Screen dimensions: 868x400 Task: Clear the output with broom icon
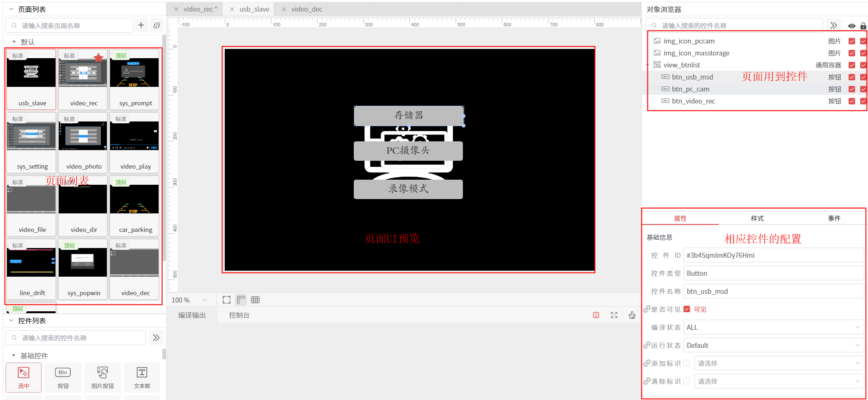coord(632,315)
